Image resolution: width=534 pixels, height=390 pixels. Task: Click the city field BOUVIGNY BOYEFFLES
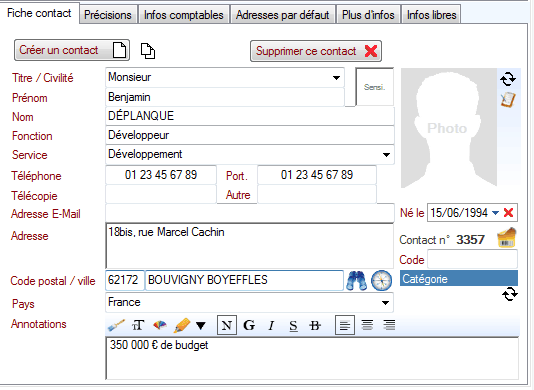pyautogui.click(x=244, y=280)
